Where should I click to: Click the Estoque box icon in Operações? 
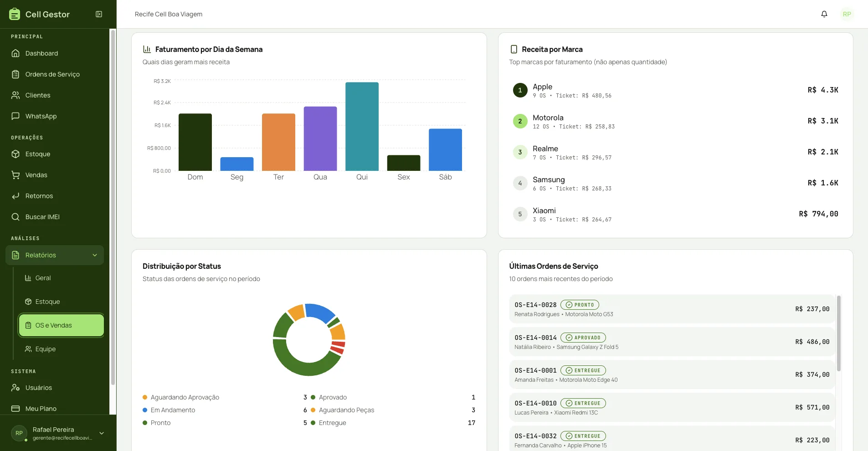(15, 154)
